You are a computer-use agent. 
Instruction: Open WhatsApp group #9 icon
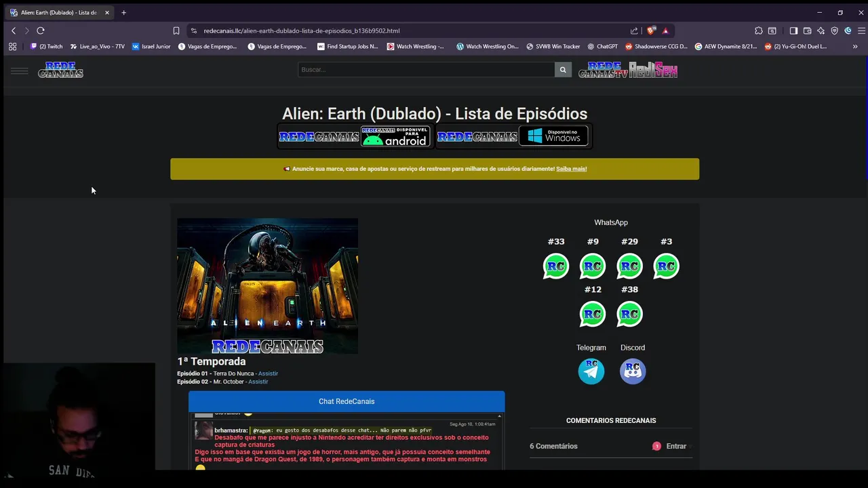(593, 266)
